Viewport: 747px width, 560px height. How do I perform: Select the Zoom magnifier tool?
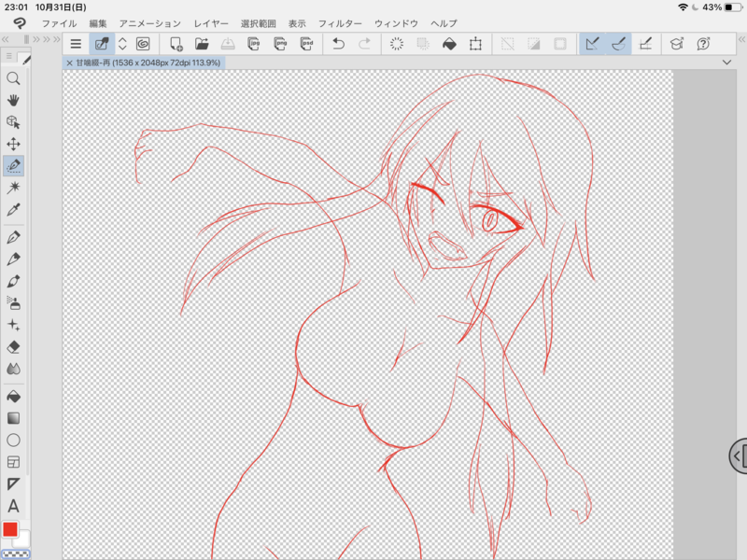(13, 78)
